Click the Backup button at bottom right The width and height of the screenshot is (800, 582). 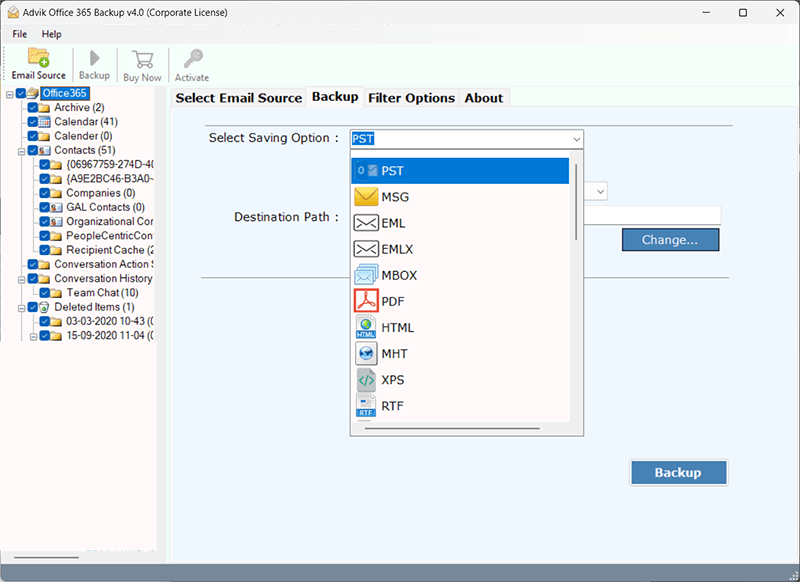pos(678,472)
